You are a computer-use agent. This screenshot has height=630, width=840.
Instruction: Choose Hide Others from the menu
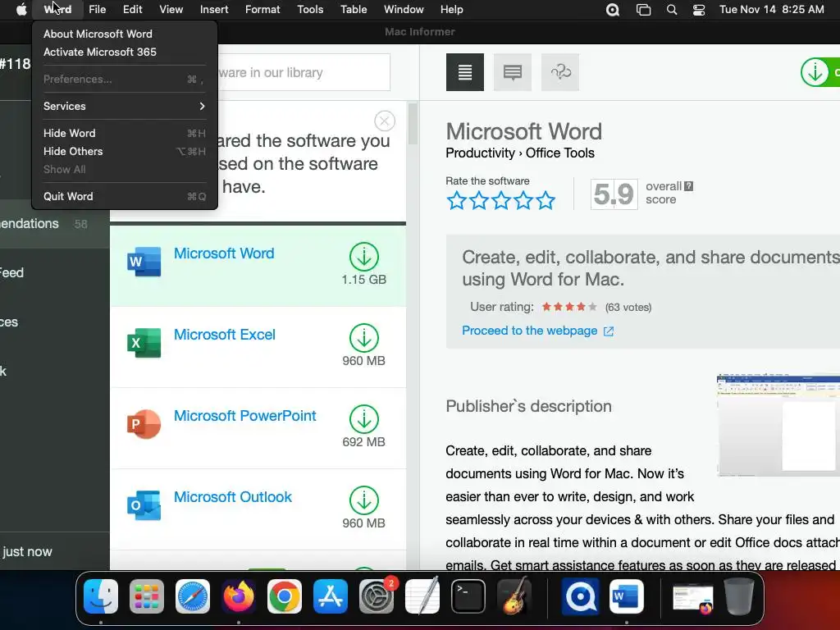point(125,151)
